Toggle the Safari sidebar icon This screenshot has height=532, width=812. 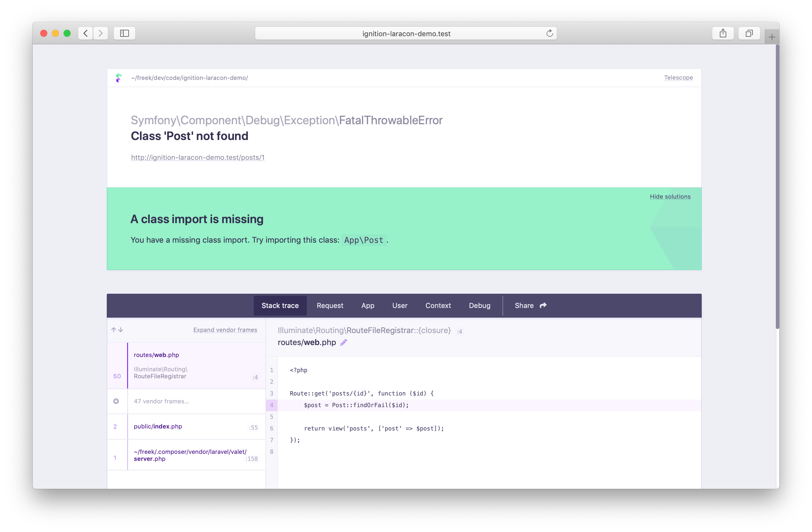tap(125, 33)
